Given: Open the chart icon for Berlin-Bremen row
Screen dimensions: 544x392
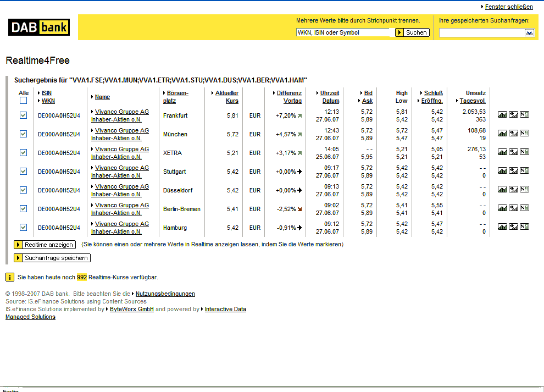Looking at the screenshot, I should click(x=502, y=208).
